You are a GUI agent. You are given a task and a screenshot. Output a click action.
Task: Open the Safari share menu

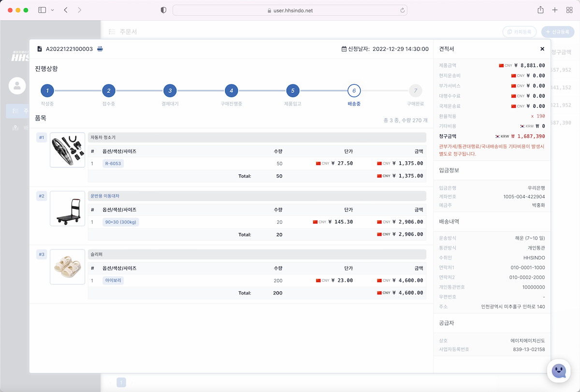[540, 10]
